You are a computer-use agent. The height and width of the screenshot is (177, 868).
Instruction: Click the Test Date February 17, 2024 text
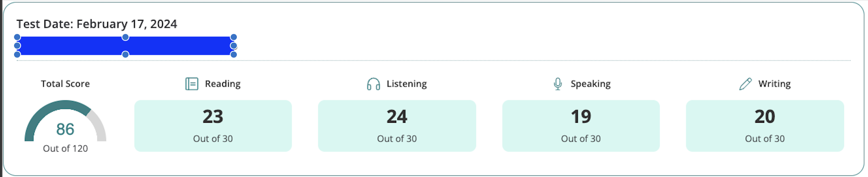[x=97, y=24]
